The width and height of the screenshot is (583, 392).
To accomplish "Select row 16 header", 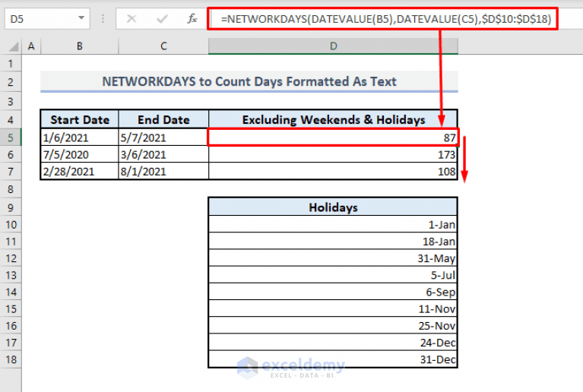I will [x=11, y=326].
